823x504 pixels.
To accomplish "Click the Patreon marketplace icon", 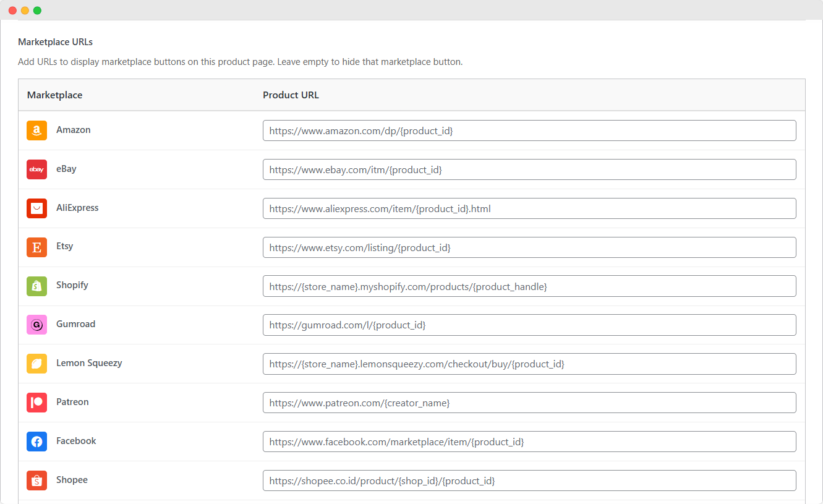I will pyautogui.click(x=37, y=403).
